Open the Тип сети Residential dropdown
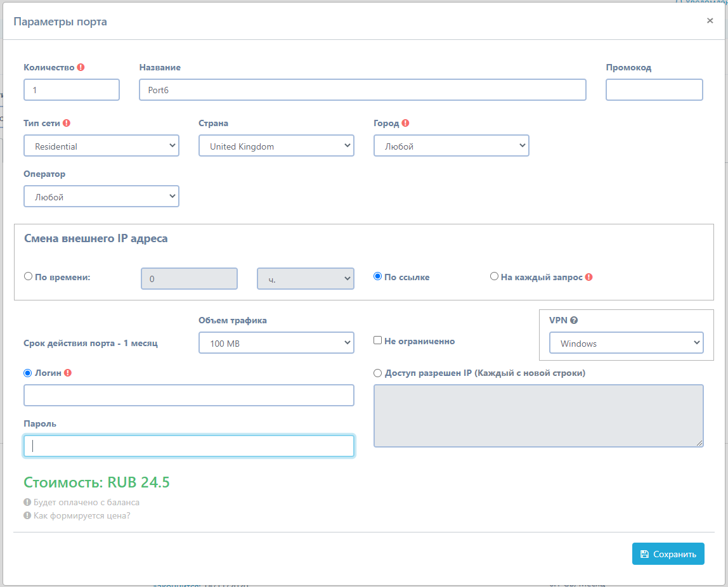The width and height of the screenshot is (728, 587). point(101,146)
